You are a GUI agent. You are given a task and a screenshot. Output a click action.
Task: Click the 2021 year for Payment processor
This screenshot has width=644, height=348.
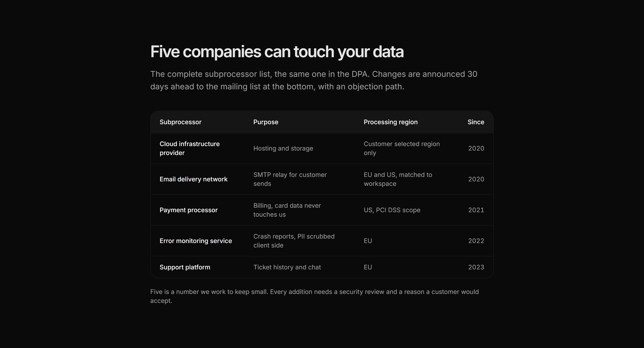click(476, 210)
